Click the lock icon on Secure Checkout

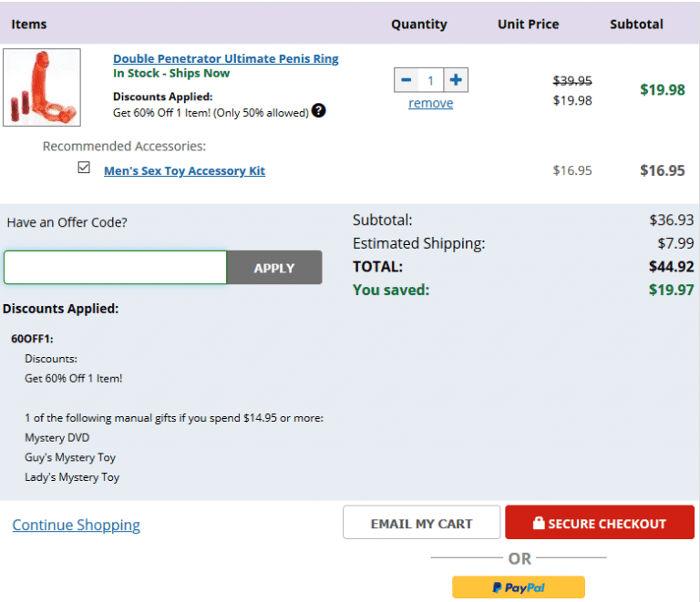coord(539,524)
